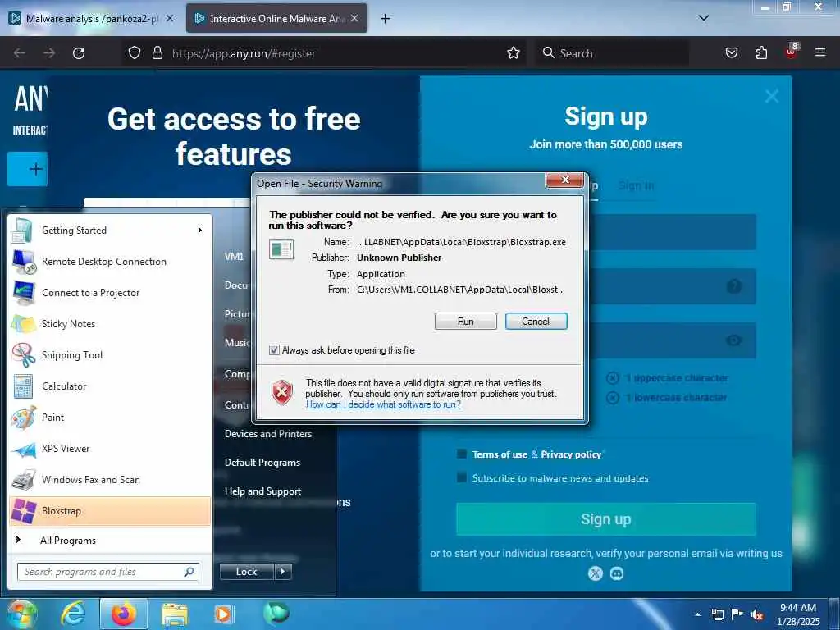Viewport: 840px width, 630px height.
Task: Expand Getting Started submenu arrow
Action: (200, 231)
